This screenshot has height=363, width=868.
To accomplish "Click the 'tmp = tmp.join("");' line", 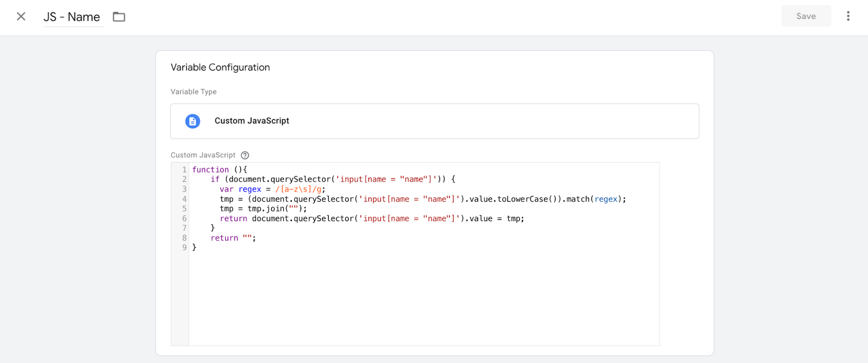I will [263, 209].
